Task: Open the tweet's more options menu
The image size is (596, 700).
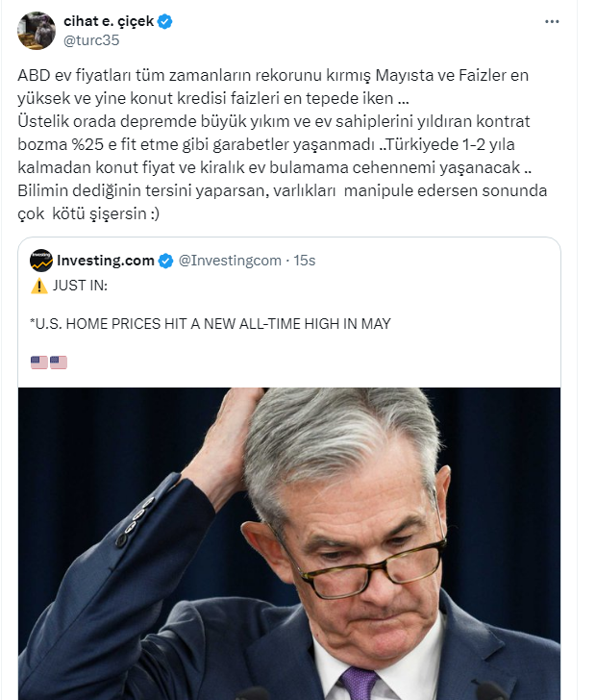Action: tap(551, 21)
